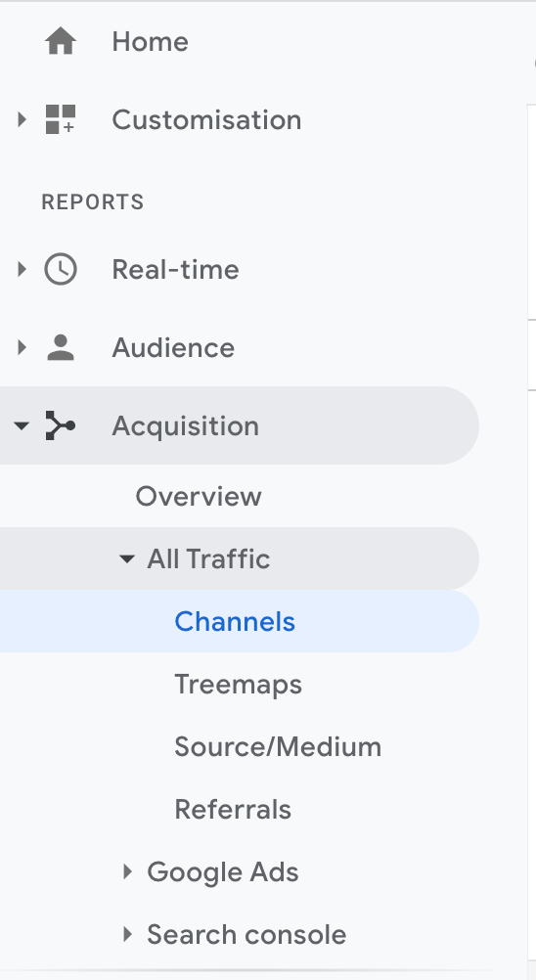This screenshot has height=980, width=536.
Task: Open the Referrals report
Action: pyautogui.click(x=233, y=810)
